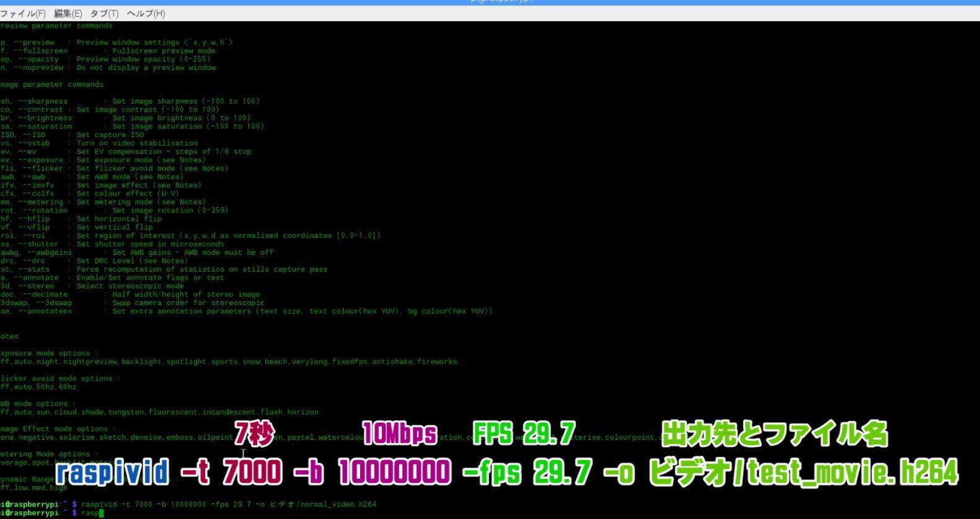This screenshot has height=519, width=980.
Task: Click the pink '7秒' overlay label
Action: [254, 434]
